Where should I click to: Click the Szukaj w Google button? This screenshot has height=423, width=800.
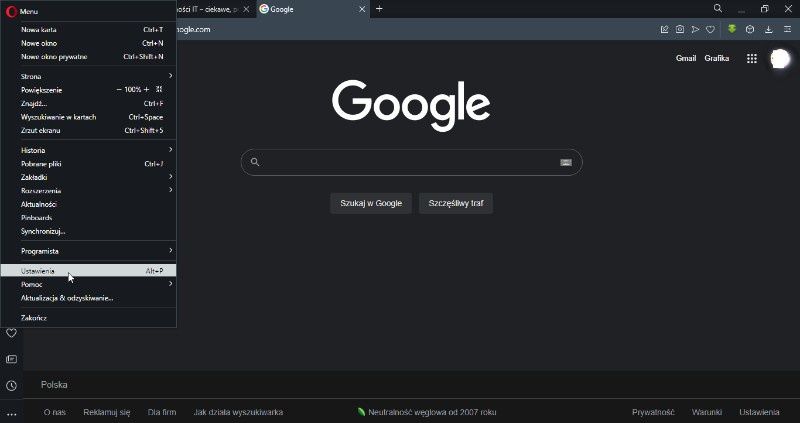(371, 203)
